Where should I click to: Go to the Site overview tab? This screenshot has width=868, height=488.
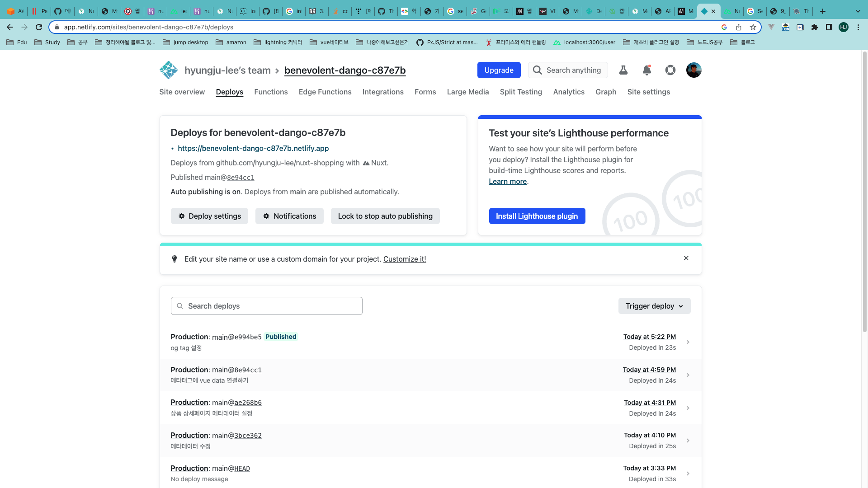pos(182,92)
